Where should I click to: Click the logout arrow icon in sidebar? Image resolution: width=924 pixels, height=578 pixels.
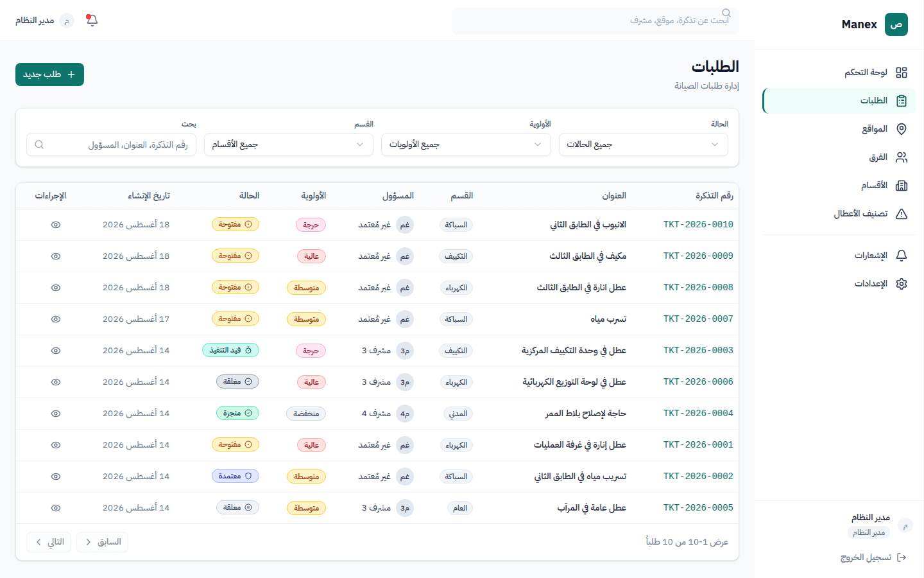[902, 557]
